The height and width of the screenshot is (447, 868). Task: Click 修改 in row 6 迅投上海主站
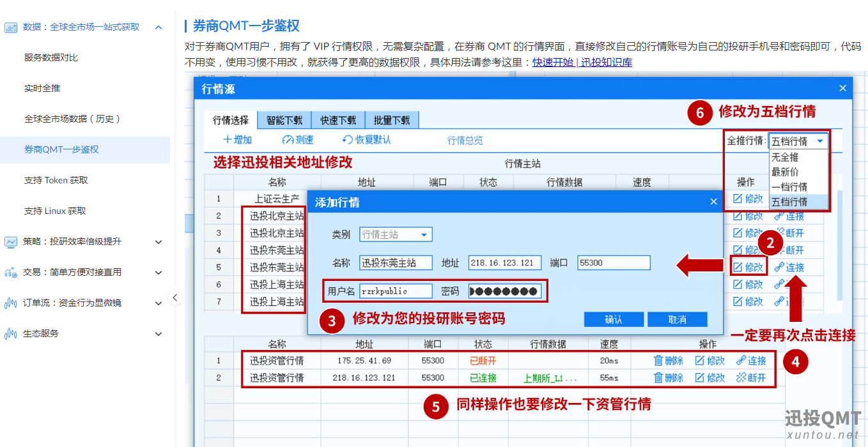pos(748,284)
